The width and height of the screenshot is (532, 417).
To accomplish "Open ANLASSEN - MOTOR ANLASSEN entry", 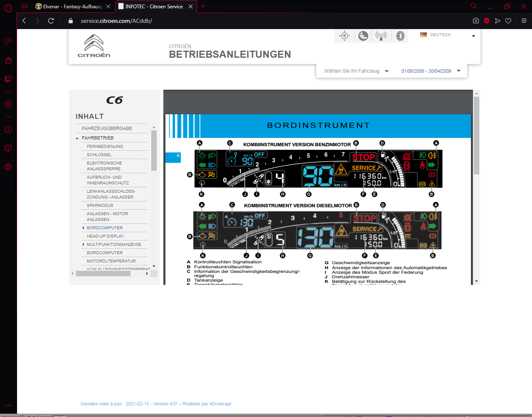I will click(107, 217).
